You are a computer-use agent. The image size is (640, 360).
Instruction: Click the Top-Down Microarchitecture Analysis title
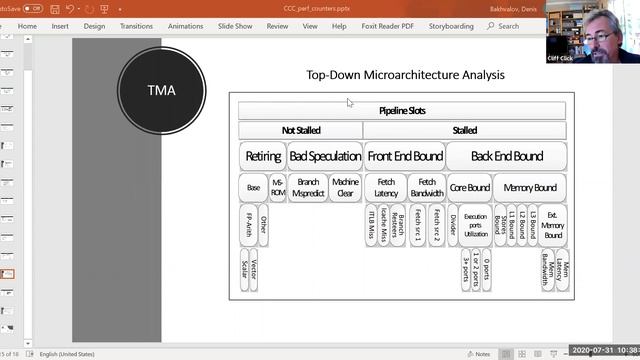pos(405,75)
